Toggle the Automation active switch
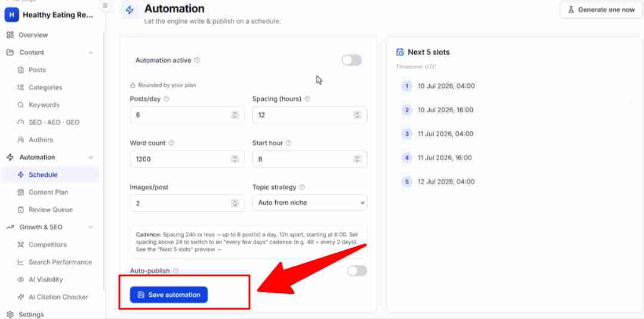 click(352, 60)
